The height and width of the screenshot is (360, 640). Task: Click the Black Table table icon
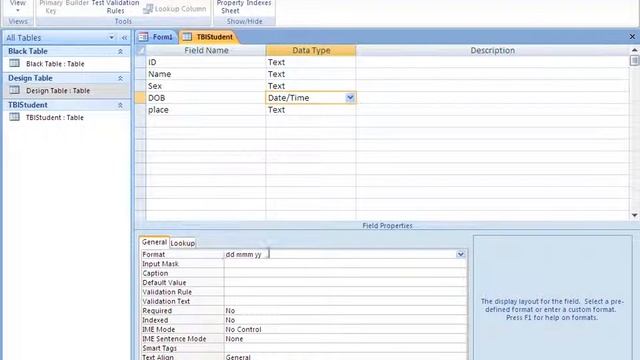[14, 63]
